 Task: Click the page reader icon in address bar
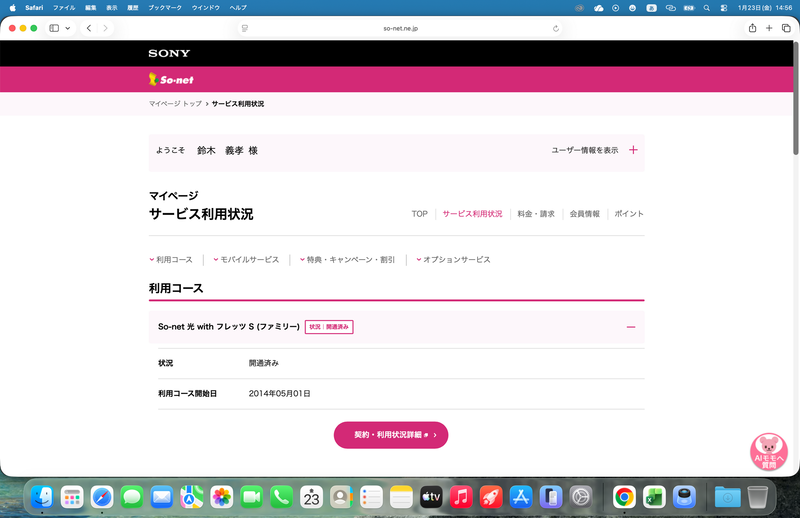(x=245, y=29)
